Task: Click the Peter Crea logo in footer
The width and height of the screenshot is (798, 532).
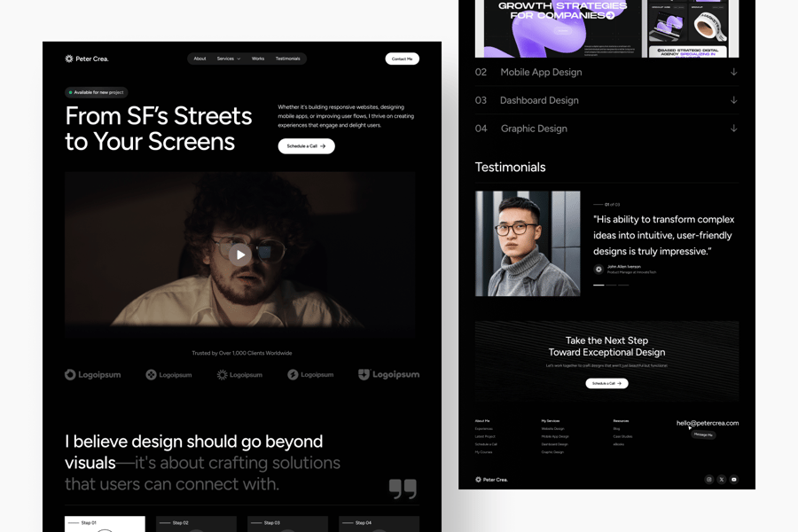Action: click(x=491, y=480)
